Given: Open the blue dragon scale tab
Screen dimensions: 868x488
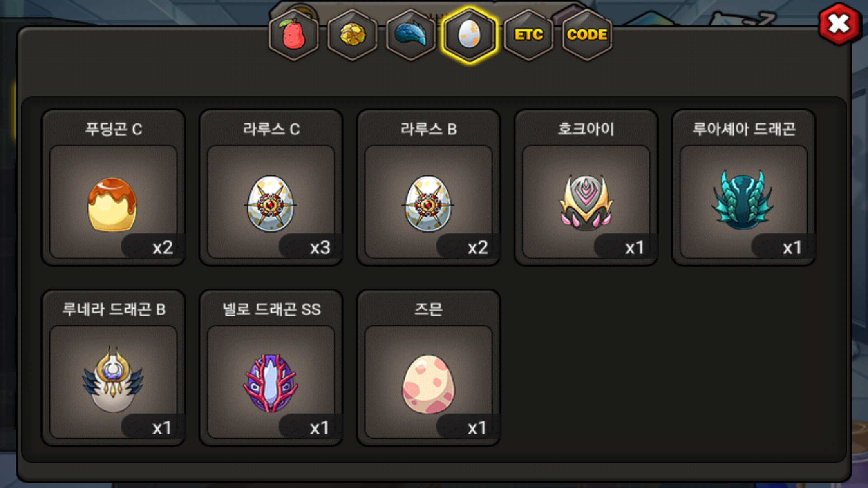Looking at the screenshot, I should (410, 35).
